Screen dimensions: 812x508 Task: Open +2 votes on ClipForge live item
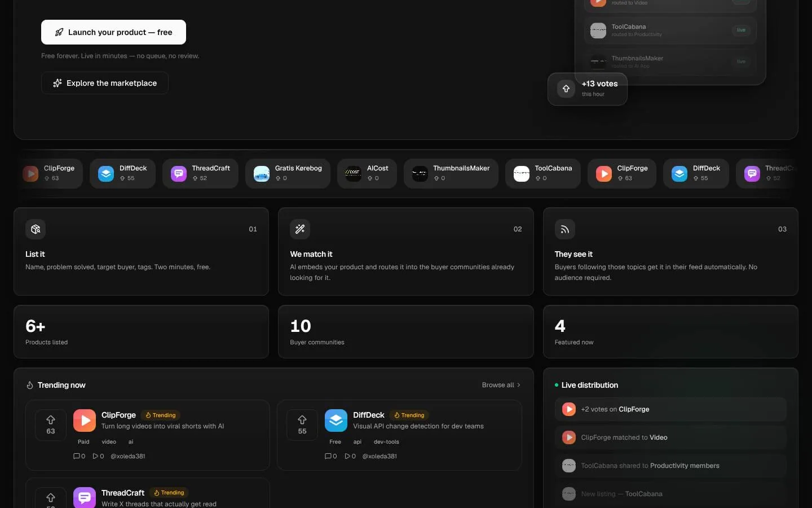670,409
